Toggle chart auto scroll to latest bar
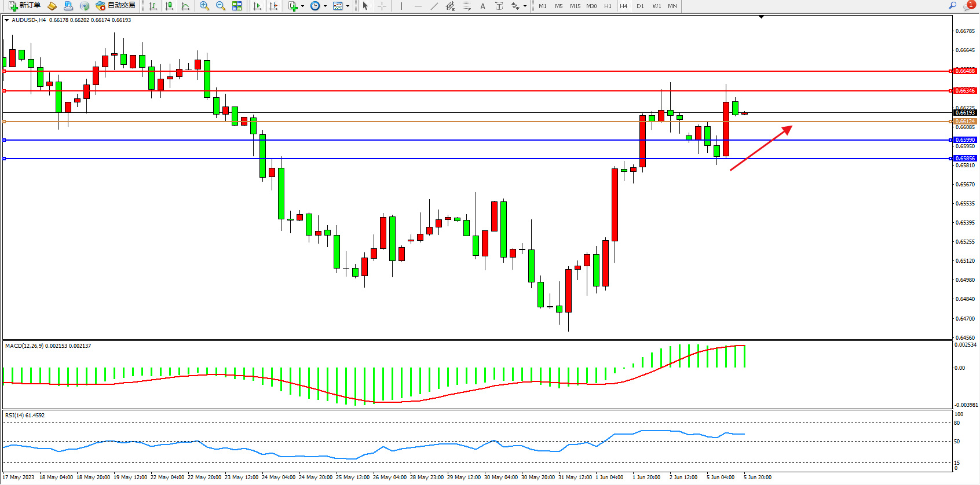The height and width of the screenshot is (485, 980). [257, 6]
